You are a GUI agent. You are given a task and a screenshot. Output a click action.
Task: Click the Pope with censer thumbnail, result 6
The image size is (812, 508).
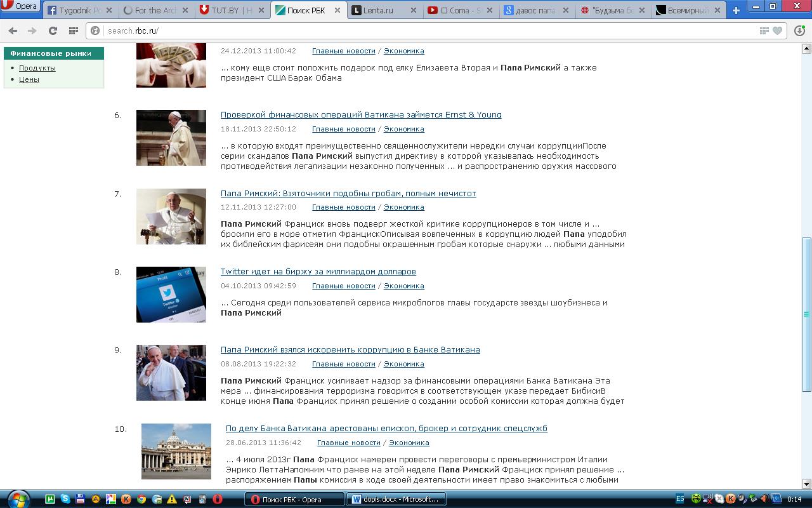tap(171, 138)
